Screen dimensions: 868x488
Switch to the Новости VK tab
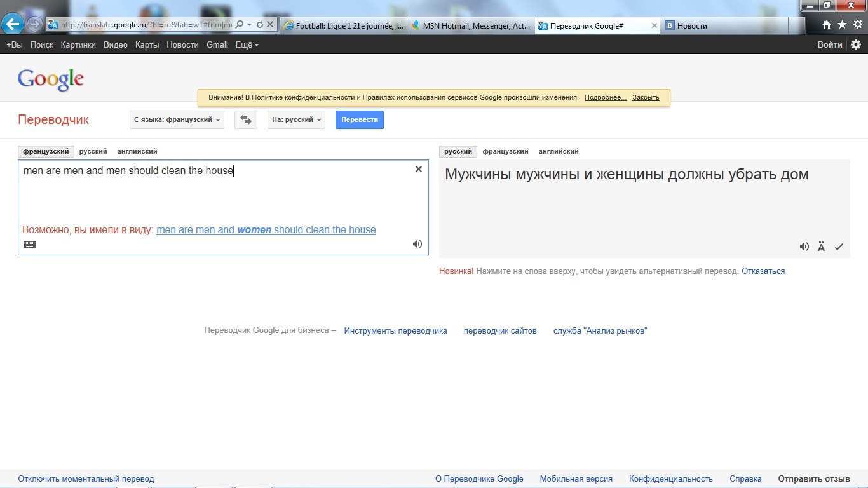724,25
